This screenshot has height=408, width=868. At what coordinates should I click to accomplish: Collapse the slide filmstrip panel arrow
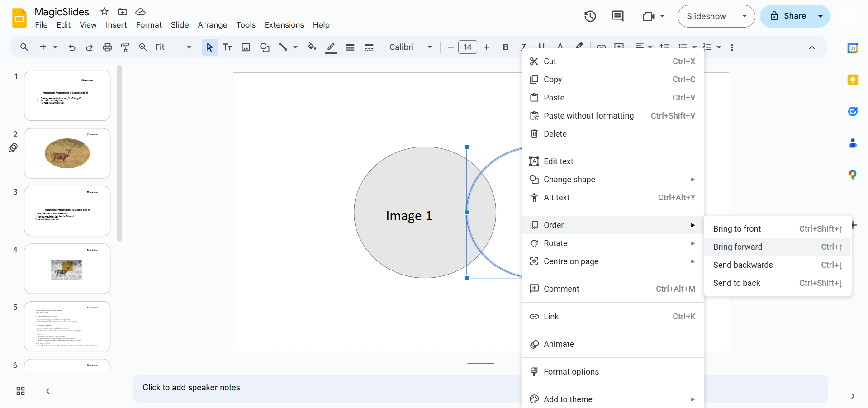click(x=48, y=391)
